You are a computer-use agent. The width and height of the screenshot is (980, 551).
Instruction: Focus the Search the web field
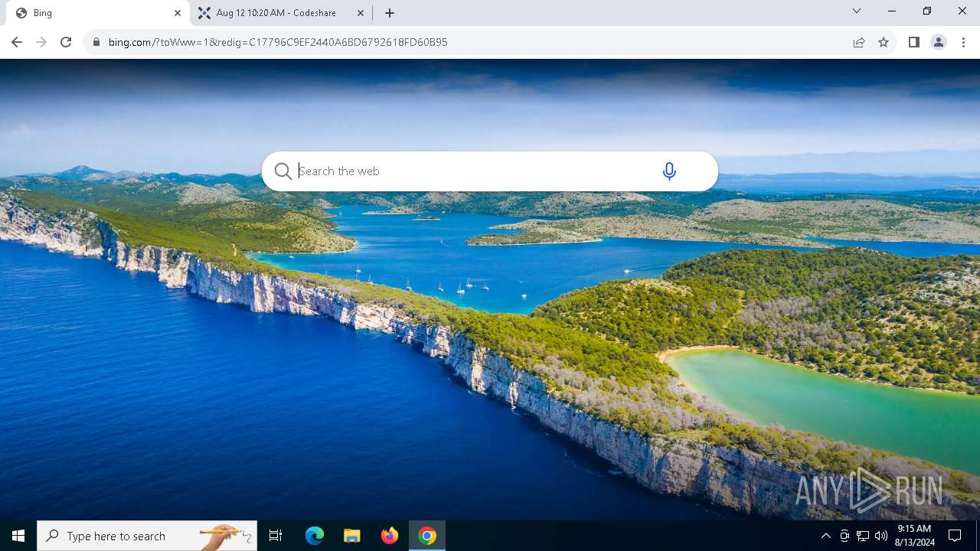(475, 171)
